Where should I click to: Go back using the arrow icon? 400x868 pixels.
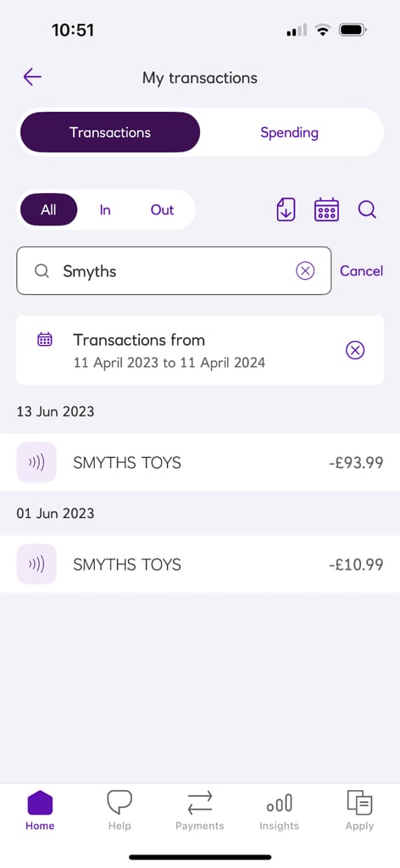tap(33, 77)
